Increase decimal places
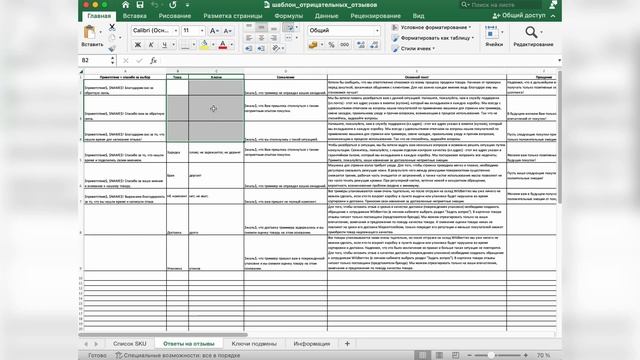This screenshot has width=640, height=360. 361,44
